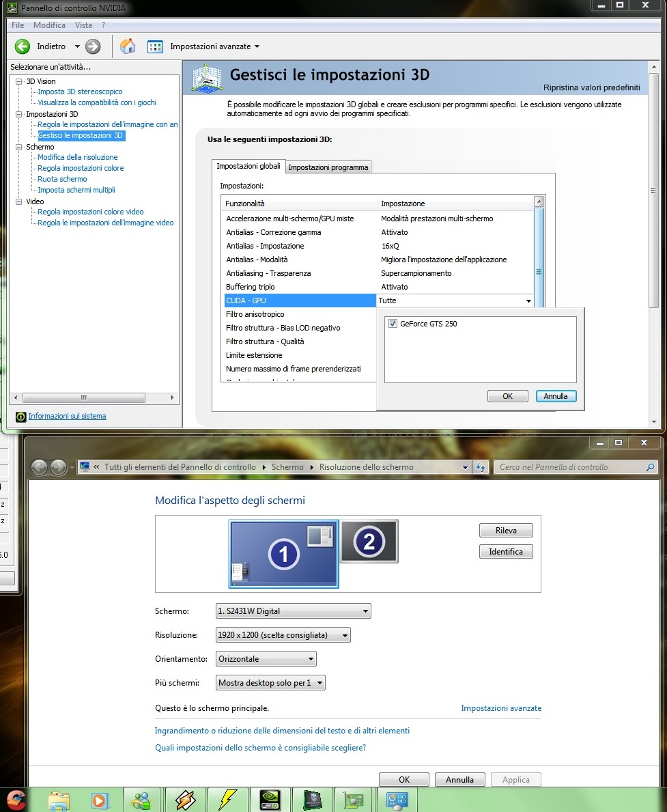Screen dimensions: 667x812
Task: Click the Impostazioni avanzate grid view icon
Action: 156,46
